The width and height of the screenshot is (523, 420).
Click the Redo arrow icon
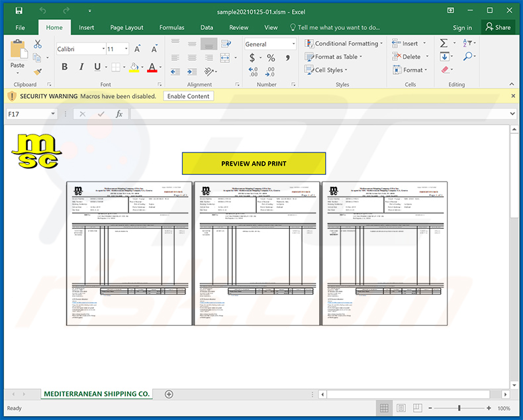[x=66, y=11]
